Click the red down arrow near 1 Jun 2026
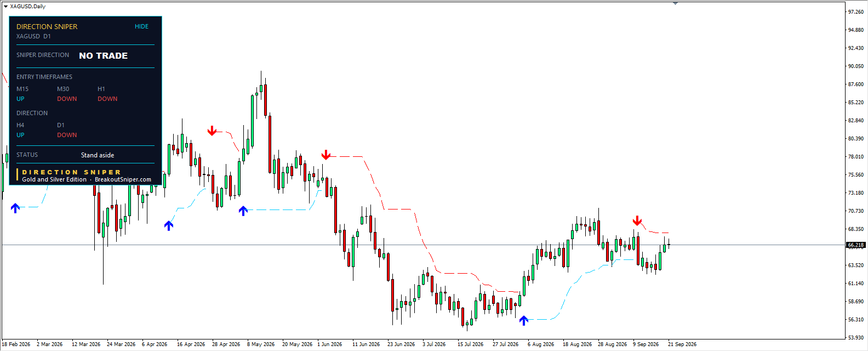The width and height of the screenshot is (868, 351). point(326,155)
